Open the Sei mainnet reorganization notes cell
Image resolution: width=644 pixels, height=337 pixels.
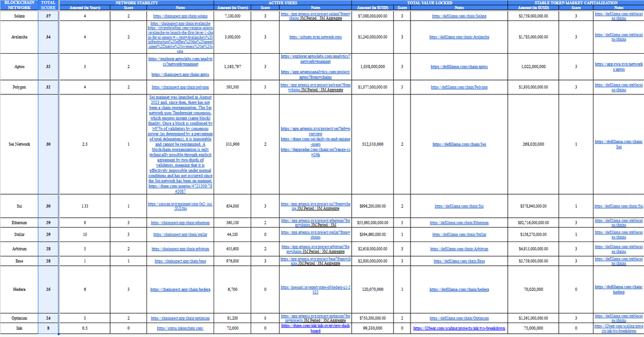coord(180,144)
